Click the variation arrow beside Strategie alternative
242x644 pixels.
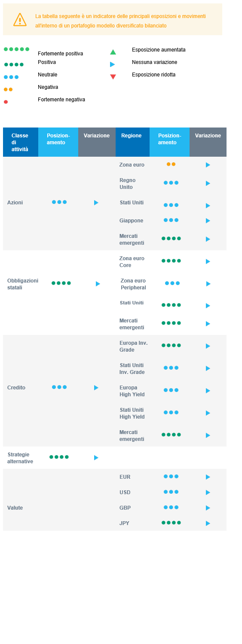click(x=96, y=458)
